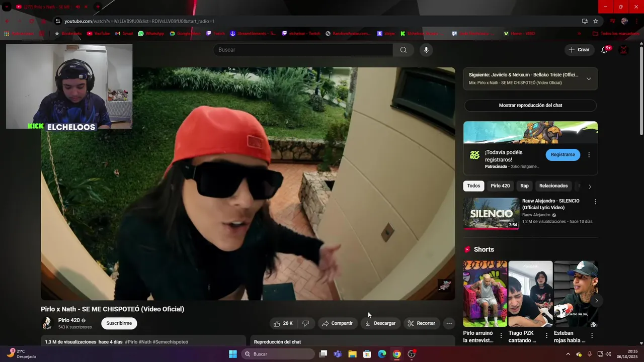
Task: Open the Twitch bookmark
Action: pyautogui.click(x=215, y=34)
